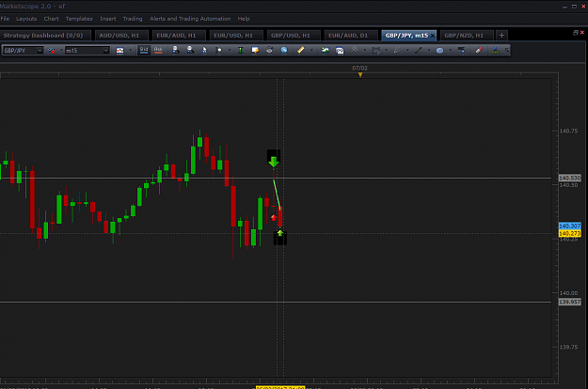Select the ellipse shape tool

point(440,50)
